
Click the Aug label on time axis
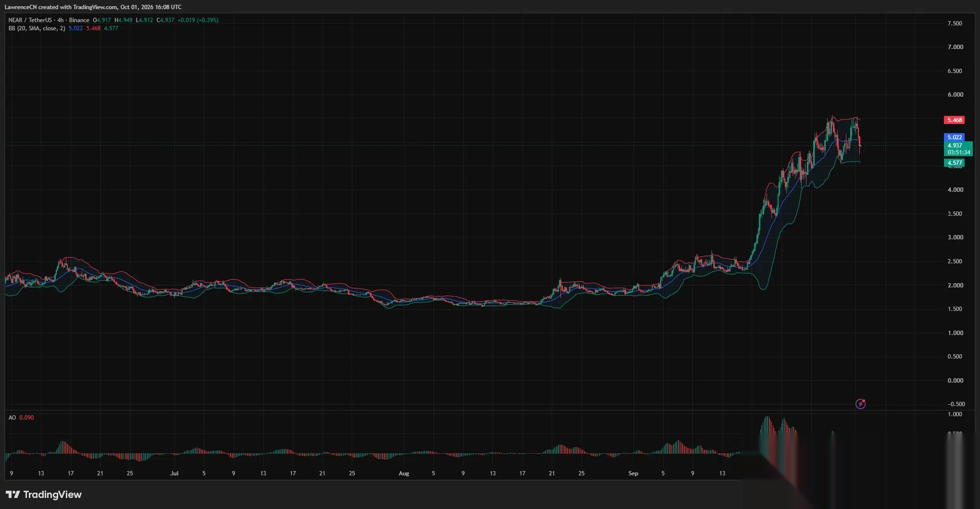point(404,473)
